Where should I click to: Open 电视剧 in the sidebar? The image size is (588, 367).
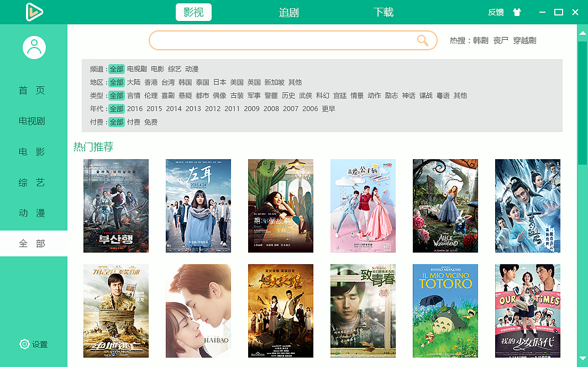[x=32, y=121]
